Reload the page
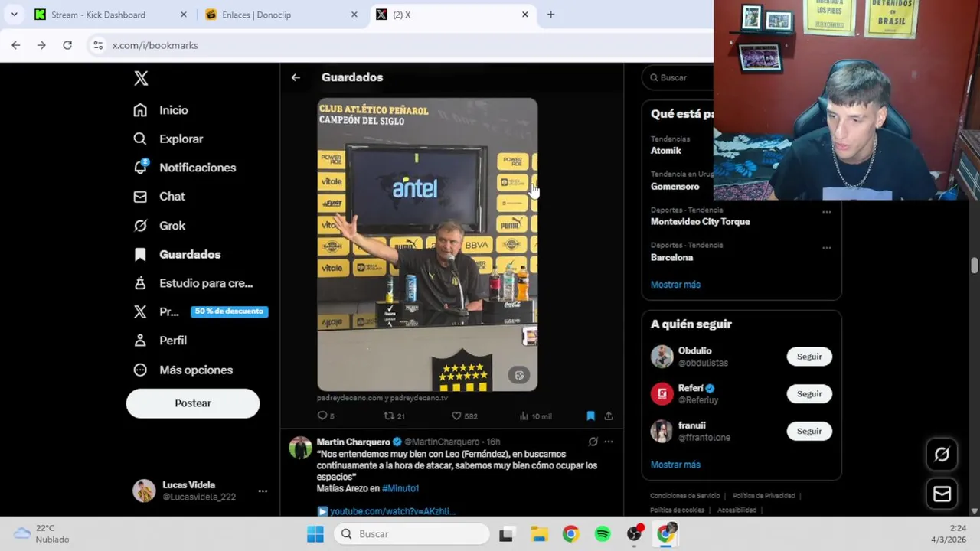 click(x=67, y=45)
